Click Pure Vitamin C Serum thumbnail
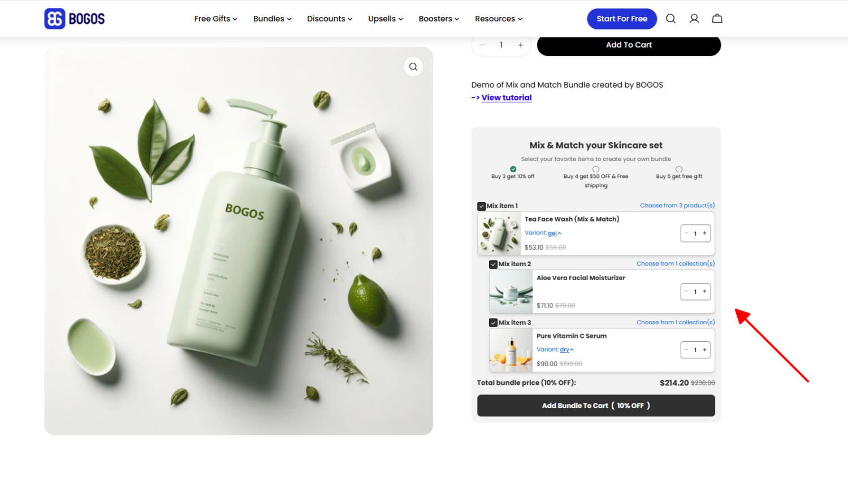This screenshot has height=504, width=848. (511, 350)
